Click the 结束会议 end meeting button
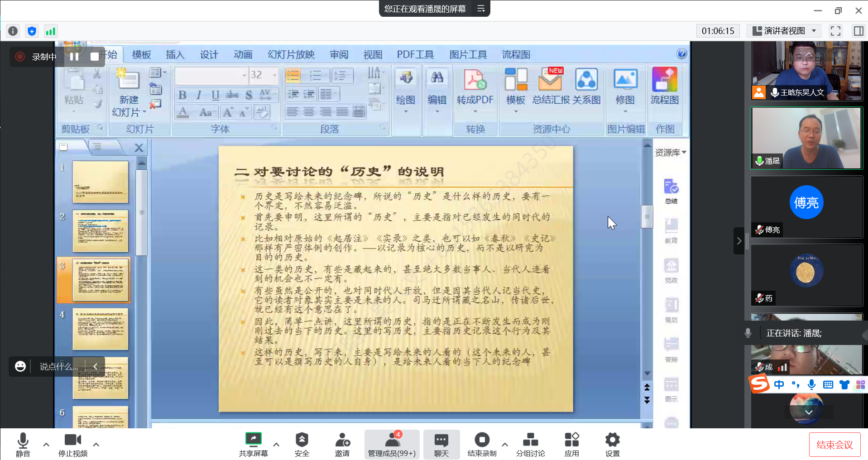Screen dimensions: 868x460 (x=834, y=445)
